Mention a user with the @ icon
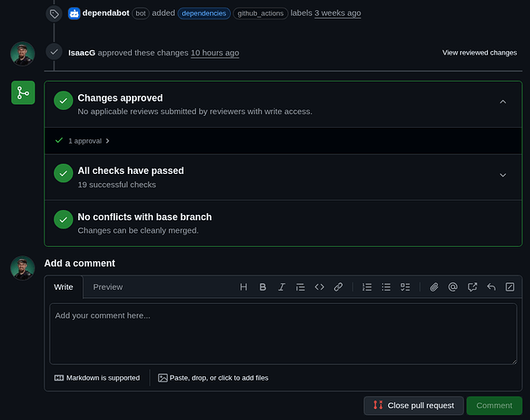This screenshot has height=420, width=530. coord(453,287)
